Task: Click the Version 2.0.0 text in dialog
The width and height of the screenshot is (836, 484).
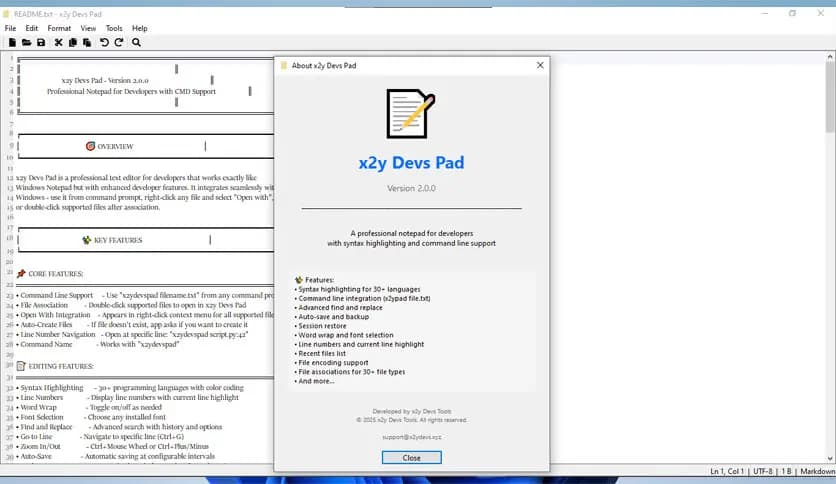Action: coord(411,188)
